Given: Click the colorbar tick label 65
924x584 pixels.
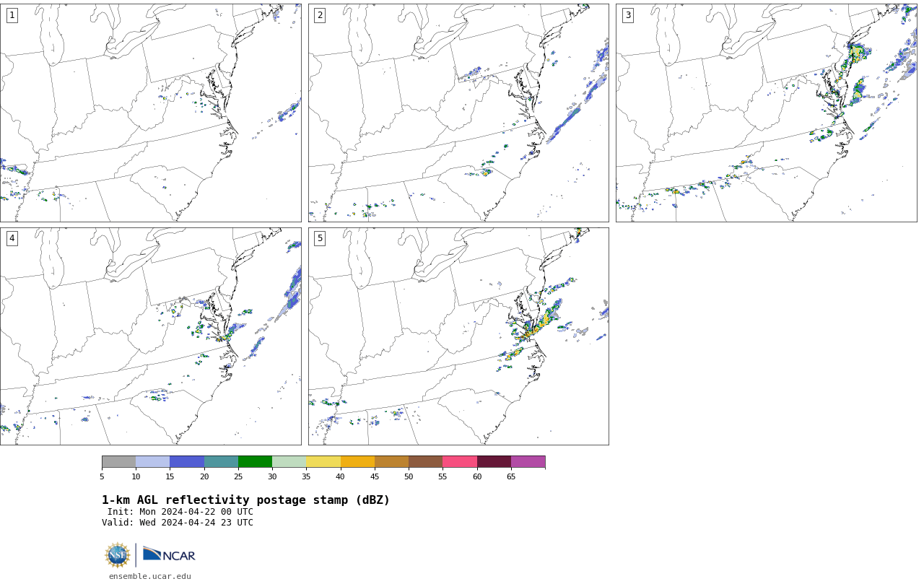Looking at the screenshot, I should [511, 476].
